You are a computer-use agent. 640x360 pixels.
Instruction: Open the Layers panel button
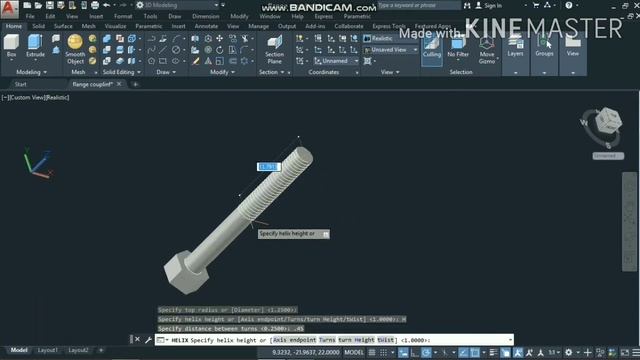click(x=516, y=46)
